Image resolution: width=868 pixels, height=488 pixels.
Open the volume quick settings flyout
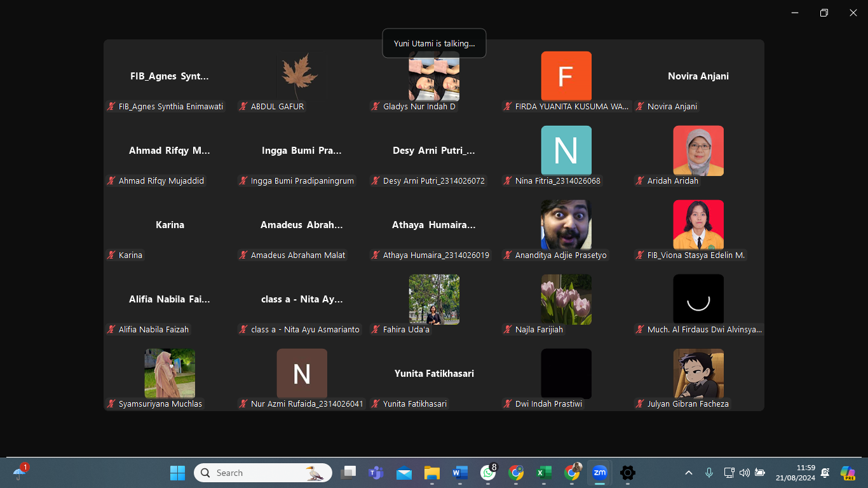[x=744, y=473]
